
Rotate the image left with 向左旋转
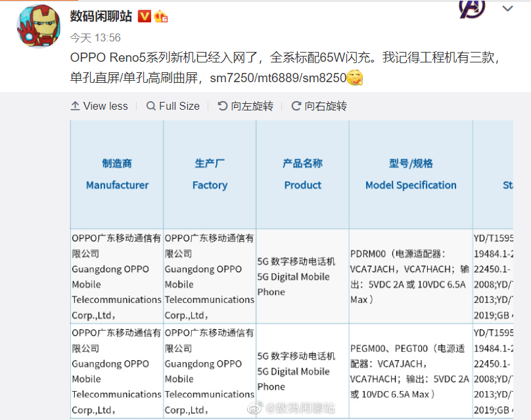click(245, 106)
